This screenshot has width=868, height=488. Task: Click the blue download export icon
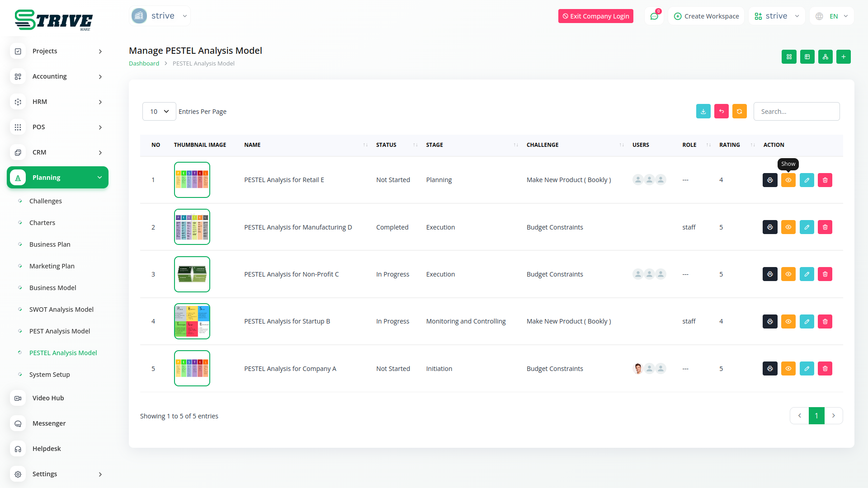tap(703, 111)
